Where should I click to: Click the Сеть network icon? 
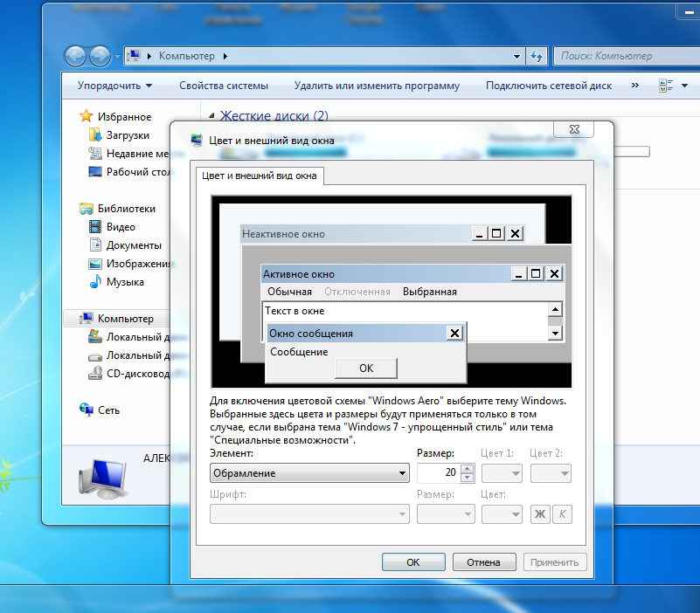(x=87, y=410)
